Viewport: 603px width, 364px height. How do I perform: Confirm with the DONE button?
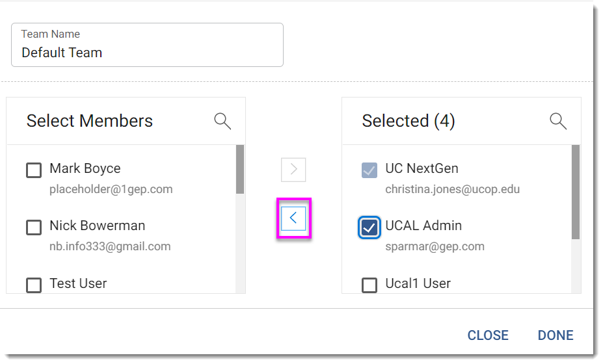[x=556, y=335]
